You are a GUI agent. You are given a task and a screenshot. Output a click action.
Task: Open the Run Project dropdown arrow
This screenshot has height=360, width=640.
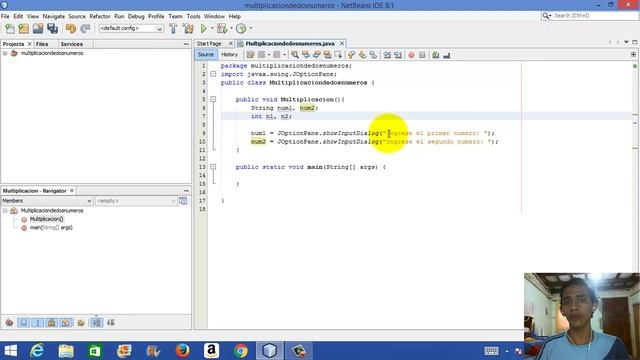pyautogui.click(x=212, y=29)
